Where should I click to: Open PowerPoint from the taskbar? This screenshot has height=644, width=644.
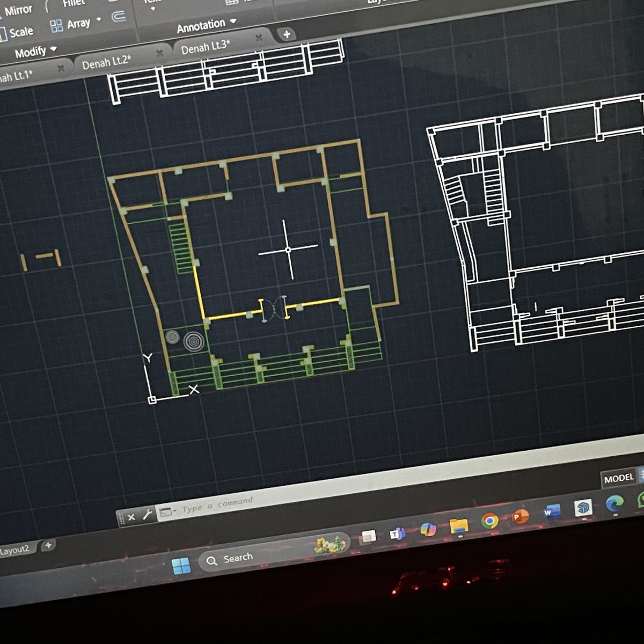click(519, 516)
